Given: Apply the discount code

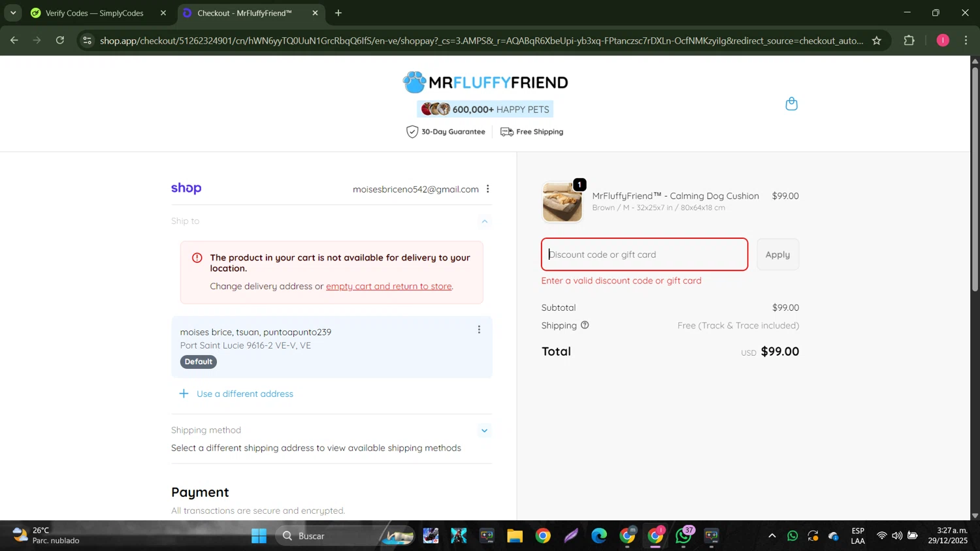Looking at the screenshot, I should tap(777, 255).
